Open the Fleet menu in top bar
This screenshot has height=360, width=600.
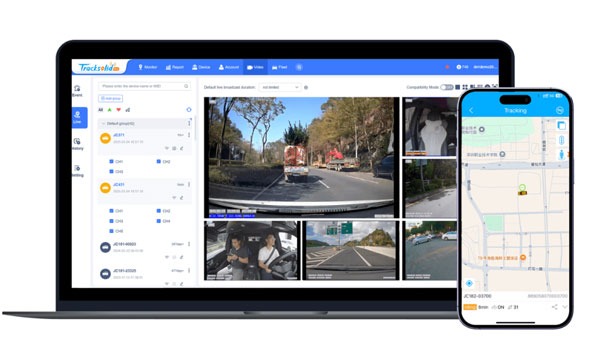[x=279, y=67]
